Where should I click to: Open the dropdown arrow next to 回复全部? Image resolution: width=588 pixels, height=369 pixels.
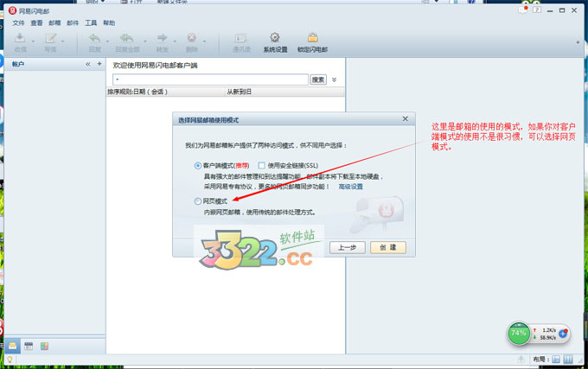click(x=144, y=41)
